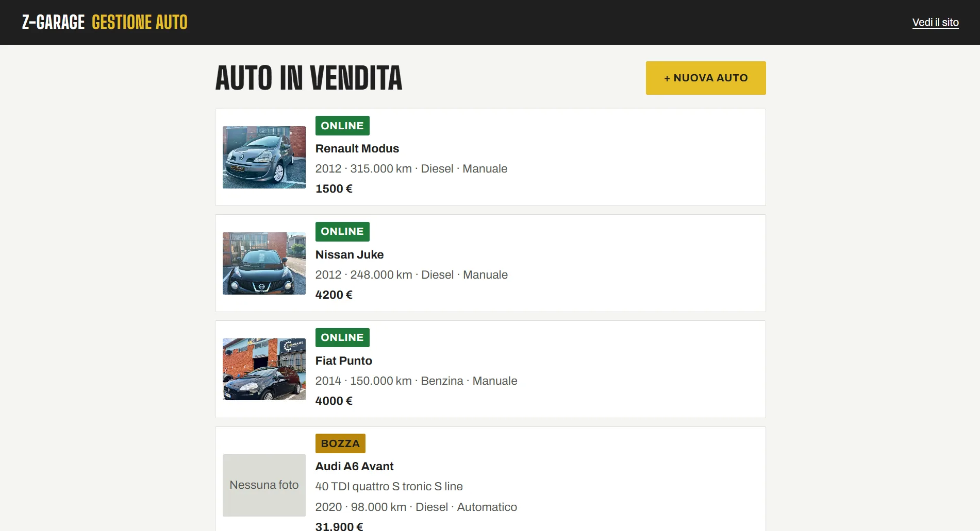
Task: Click the Nessuna foto placeholder for Audi A6
Action: tap(264, 485)
